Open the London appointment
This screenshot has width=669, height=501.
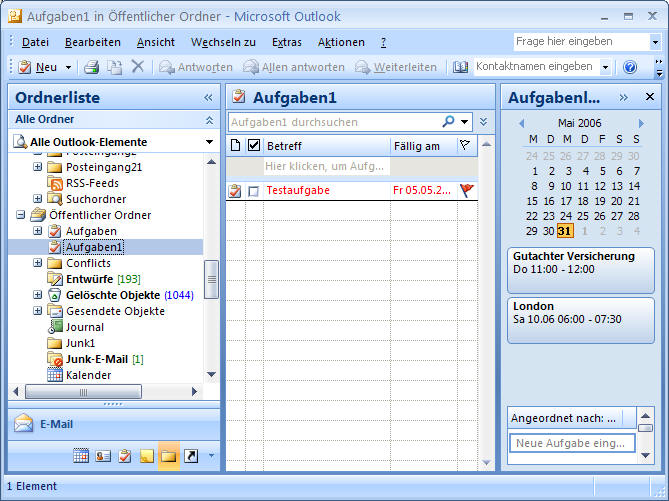pyautogui.click(x=581, y=320)
